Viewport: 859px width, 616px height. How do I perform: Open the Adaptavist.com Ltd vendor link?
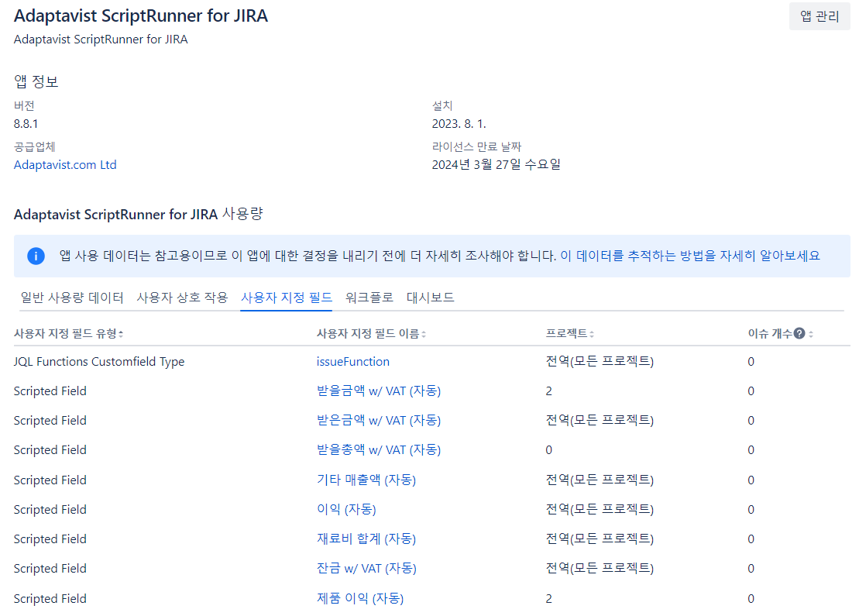[65, 165]
